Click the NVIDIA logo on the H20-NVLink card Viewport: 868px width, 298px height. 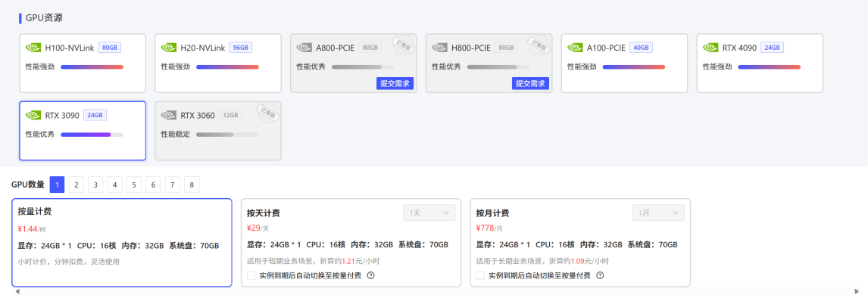pos(169,48)
